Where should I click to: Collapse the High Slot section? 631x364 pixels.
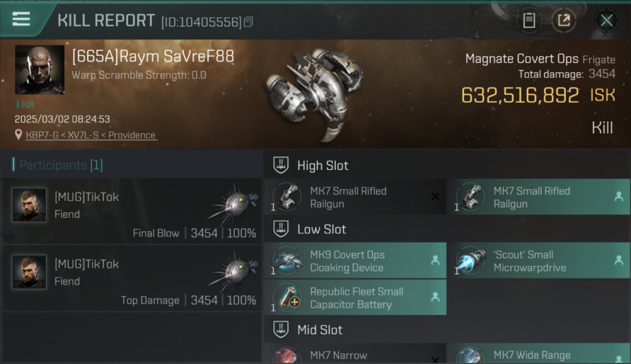click(281, 165)
